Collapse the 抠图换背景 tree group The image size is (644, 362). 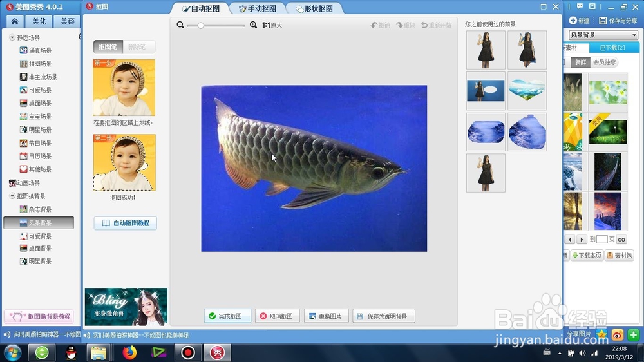[x=12, y=196]
